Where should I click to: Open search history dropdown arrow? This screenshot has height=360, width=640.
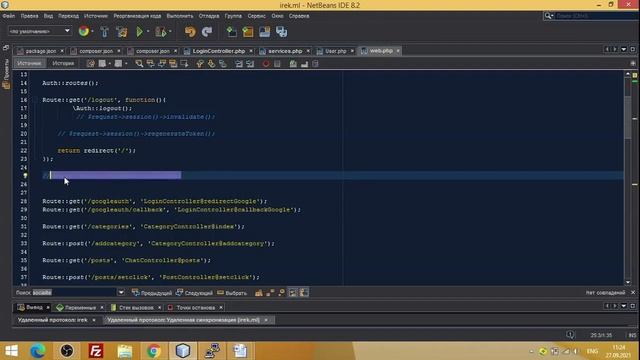coord(121,293)
